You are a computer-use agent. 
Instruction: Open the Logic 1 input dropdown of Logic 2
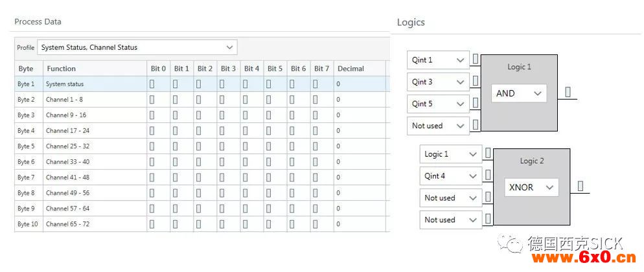(450, 154)
